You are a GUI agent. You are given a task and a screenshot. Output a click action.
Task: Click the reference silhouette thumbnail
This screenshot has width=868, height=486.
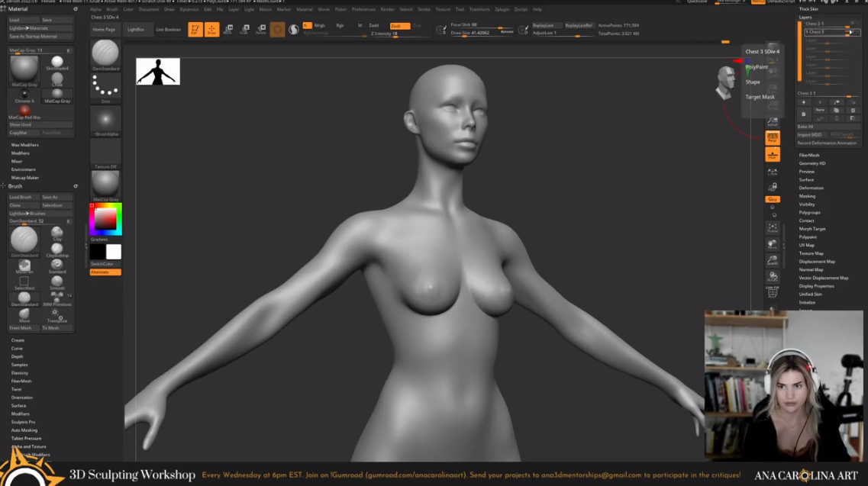click(x=158, y=72)
